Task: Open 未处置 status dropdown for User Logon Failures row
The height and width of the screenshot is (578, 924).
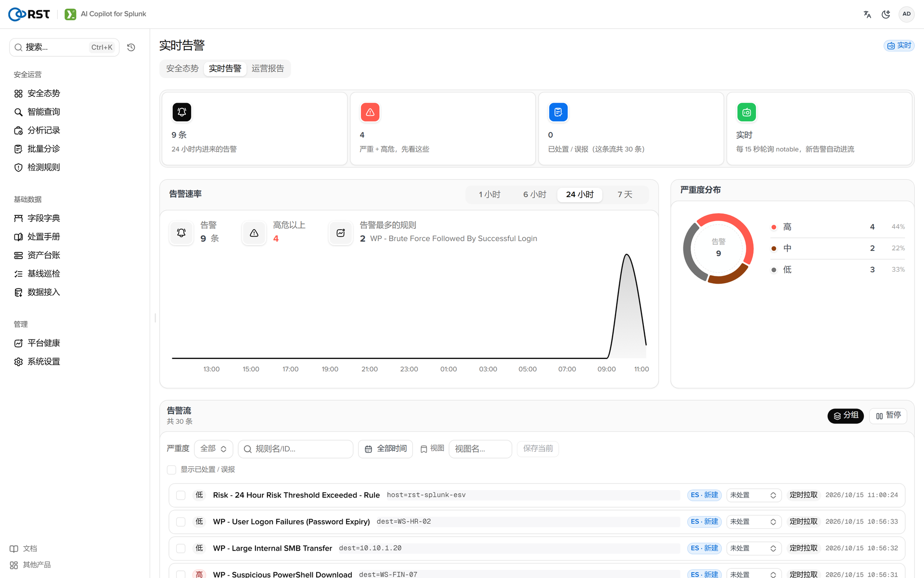Action: [x=753, y=522]
